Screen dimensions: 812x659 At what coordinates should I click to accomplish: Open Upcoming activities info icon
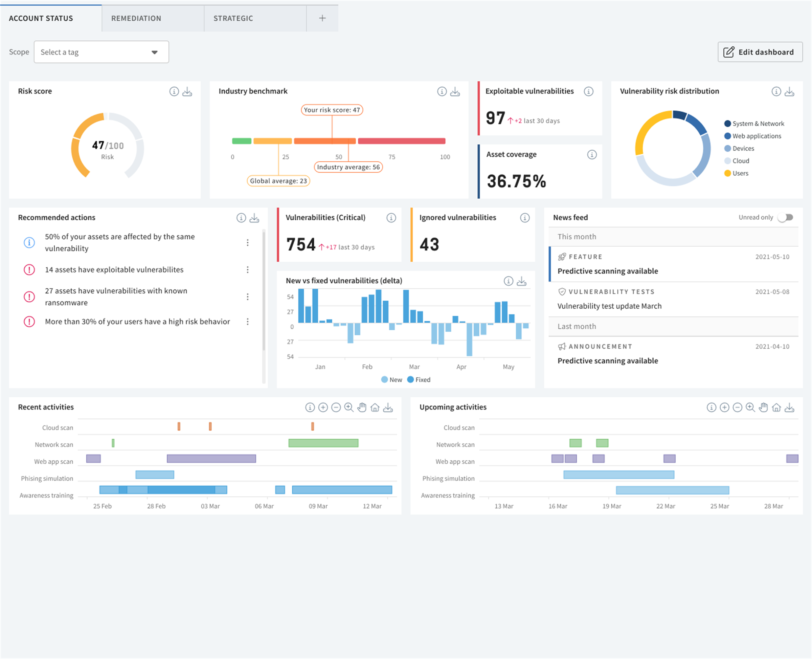coord(712,408)
